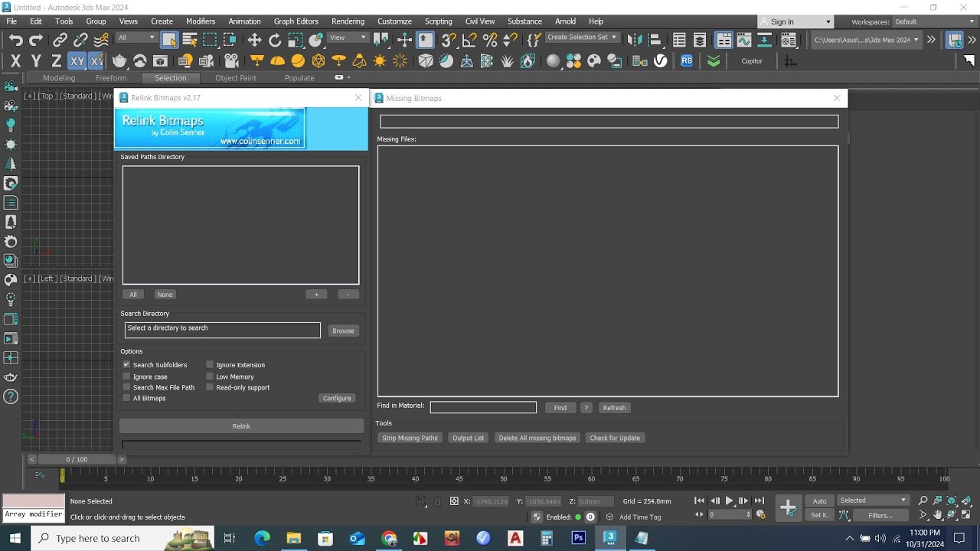Click the Mirror tool icon
980x551 pixels.
click(633, 40)
